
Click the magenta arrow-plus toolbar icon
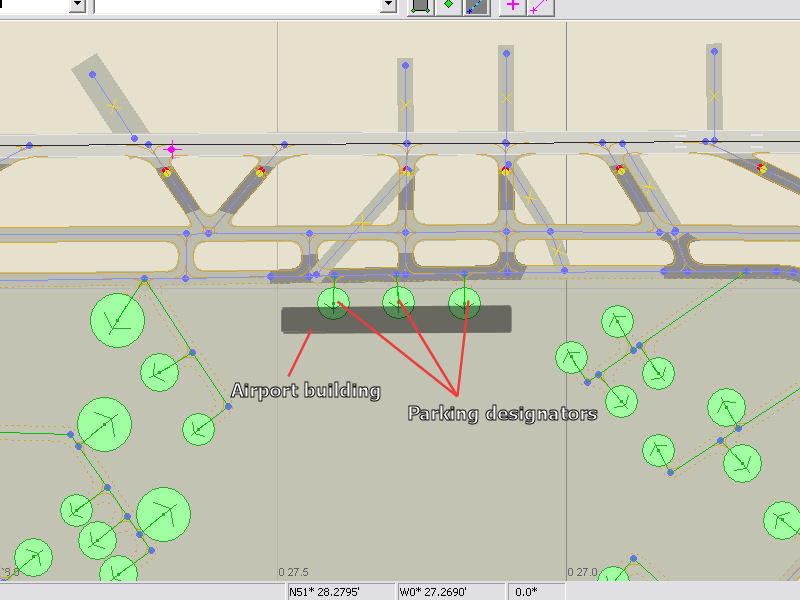pos(540,5)
